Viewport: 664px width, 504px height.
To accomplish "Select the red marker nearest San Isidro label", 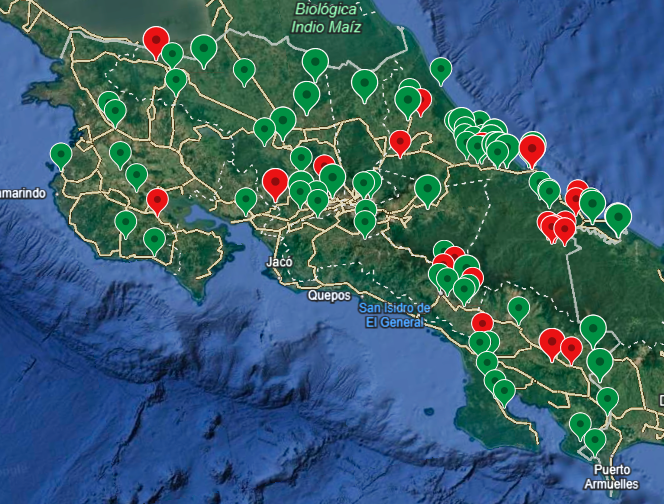I will click(482, 323).
